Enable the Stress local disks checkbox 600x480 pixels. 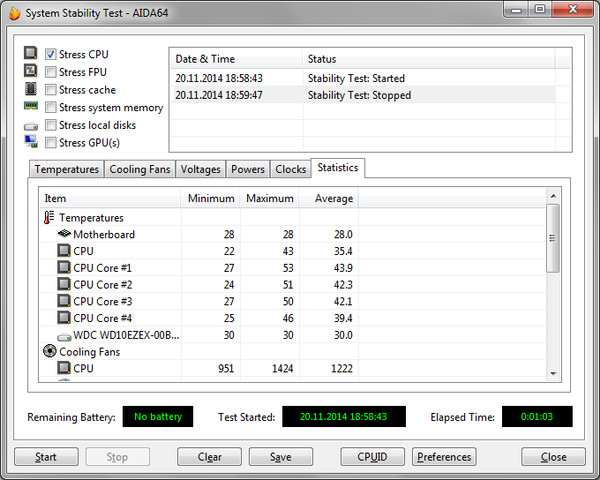click(x=50, y=126)
